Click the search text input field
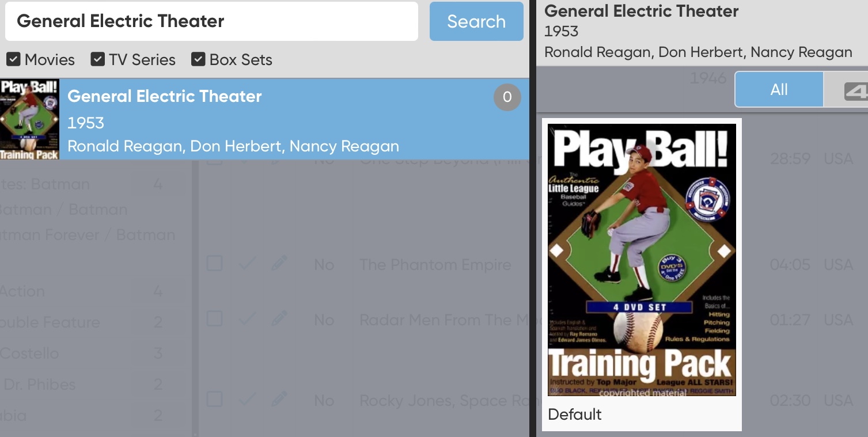Screen dimensions: 868x437 [x=211, y=21]
